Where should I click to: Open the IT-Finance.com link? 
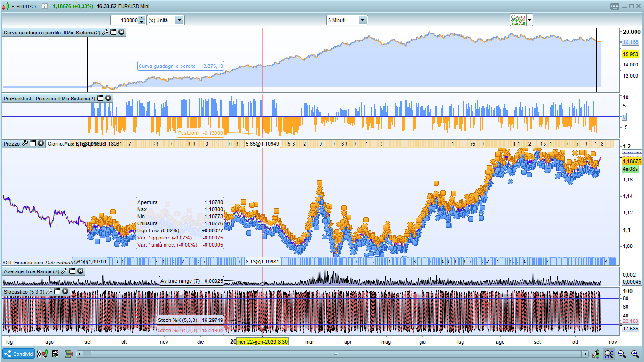[25, 263]
